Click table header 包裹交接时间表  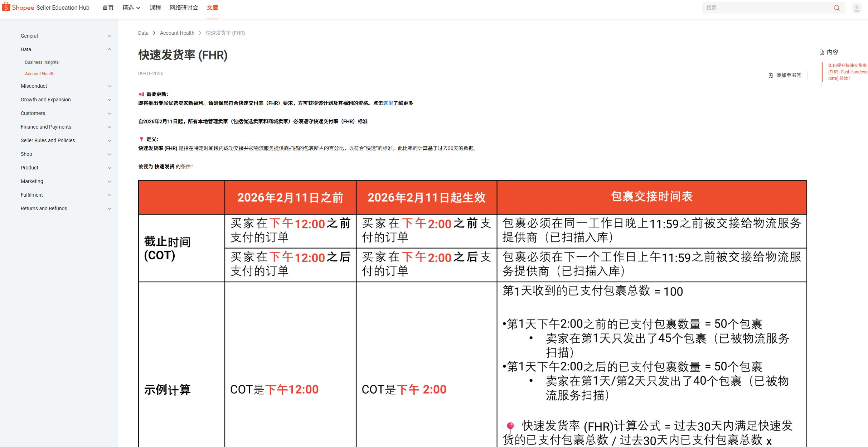coord(652,197)
